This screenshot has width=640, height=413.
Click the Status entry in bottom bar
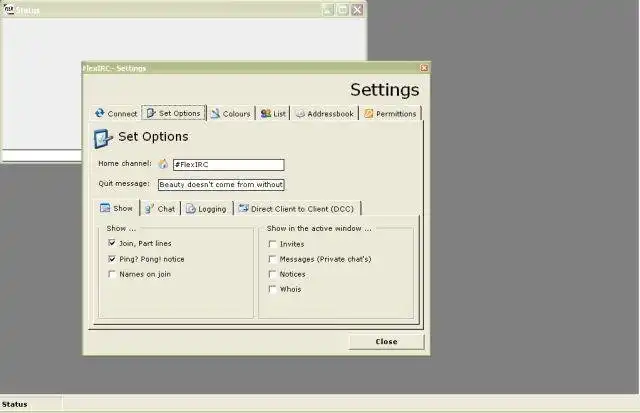(x=31, y=404)
